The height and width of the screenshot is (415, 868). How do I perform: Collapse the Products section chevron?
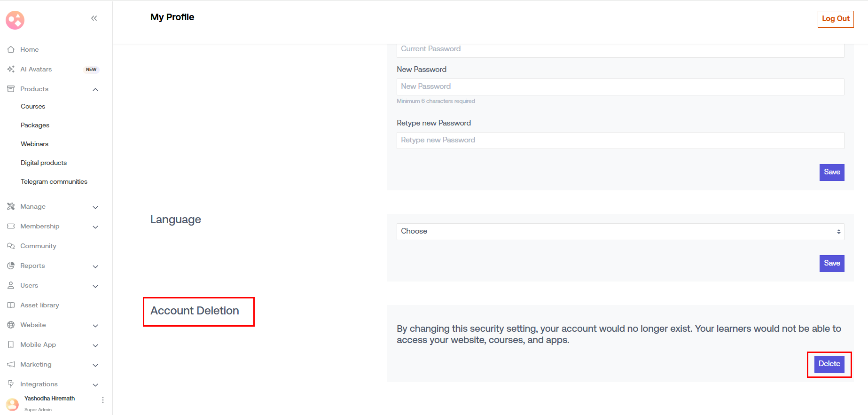(95, 89)
